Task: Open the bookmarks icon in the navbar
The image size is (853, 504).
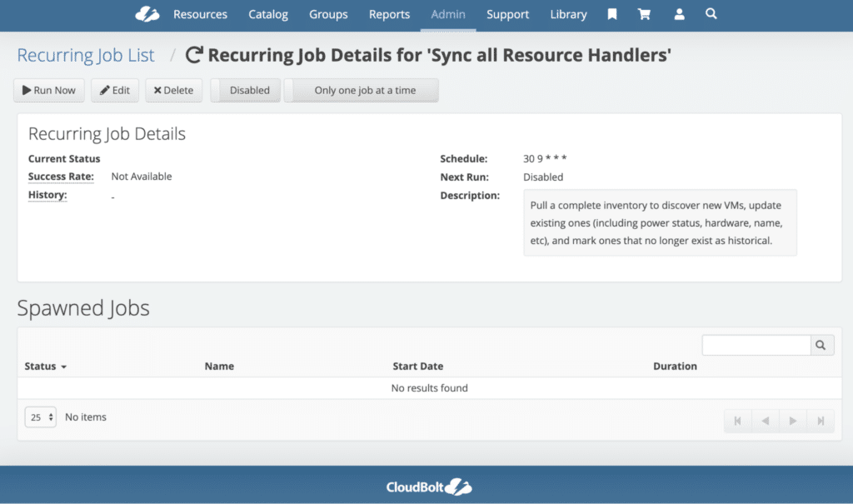Action: coord(612,14)
